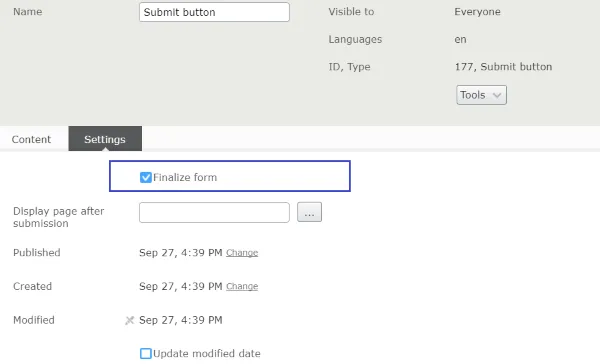
Task: Click the Display page after submission label
Action: [59, 217]
